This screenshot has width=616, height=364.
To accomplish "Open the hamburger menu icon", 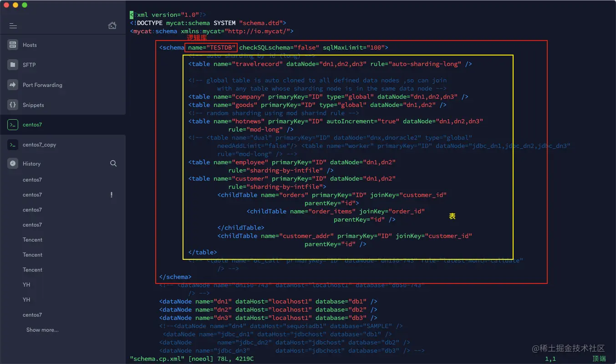I will [13, 26].
